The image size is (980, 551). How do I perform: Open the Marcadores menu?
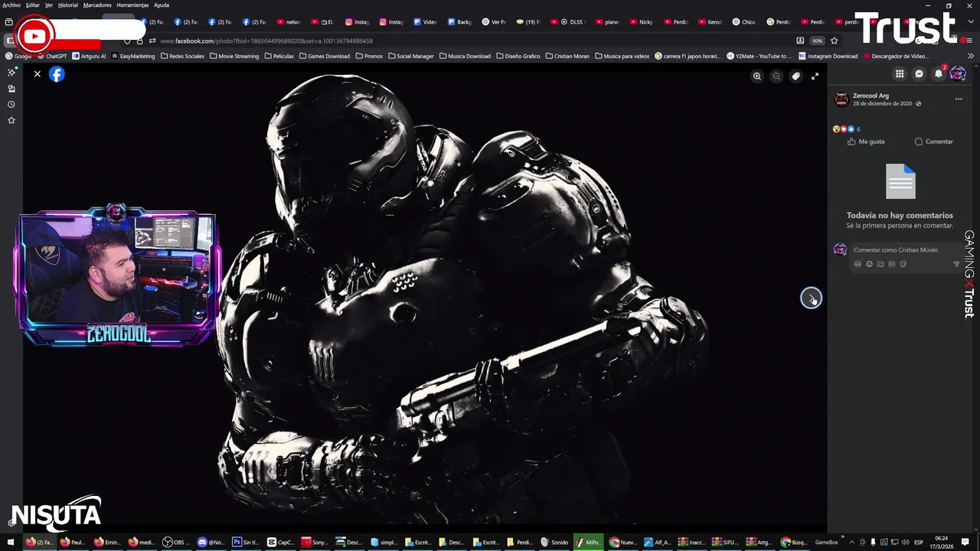click(97, 5)
